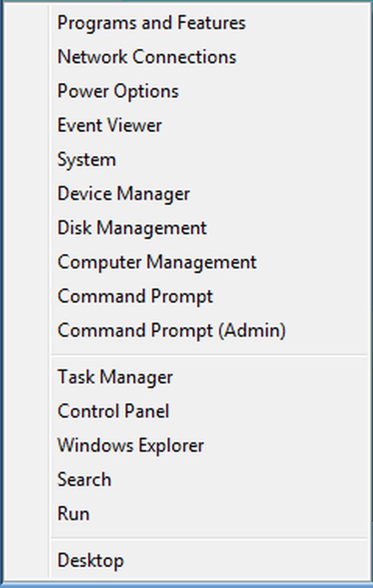Open the Search feature

coord(84,480)
